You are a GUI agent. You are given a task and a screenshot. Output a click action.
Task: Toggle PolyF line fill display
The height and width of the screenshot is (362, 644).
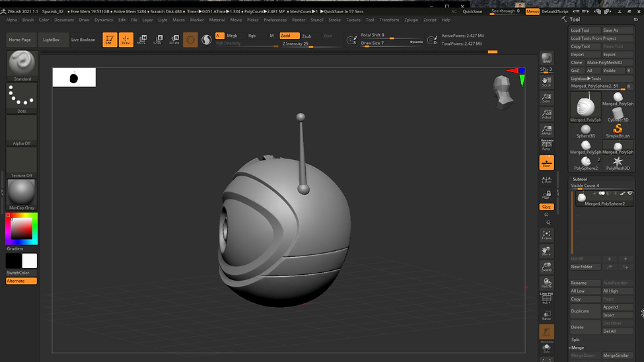click(546, 299)
